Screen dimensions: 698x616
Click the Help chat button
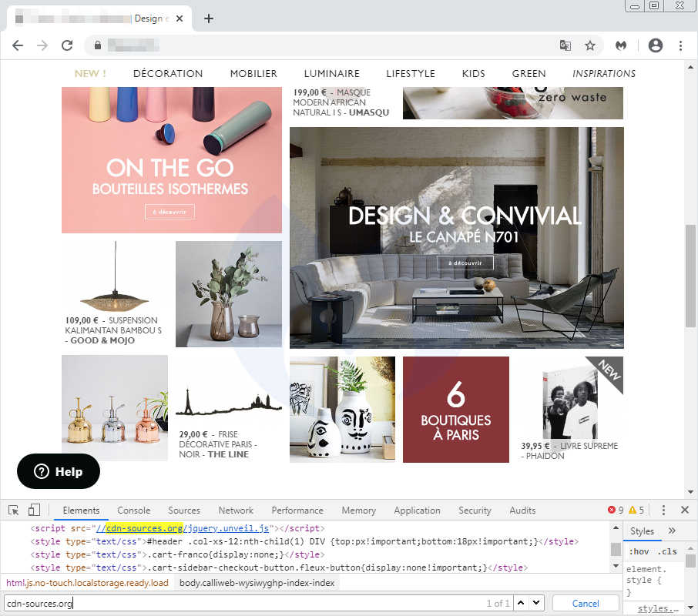(59, 471)
